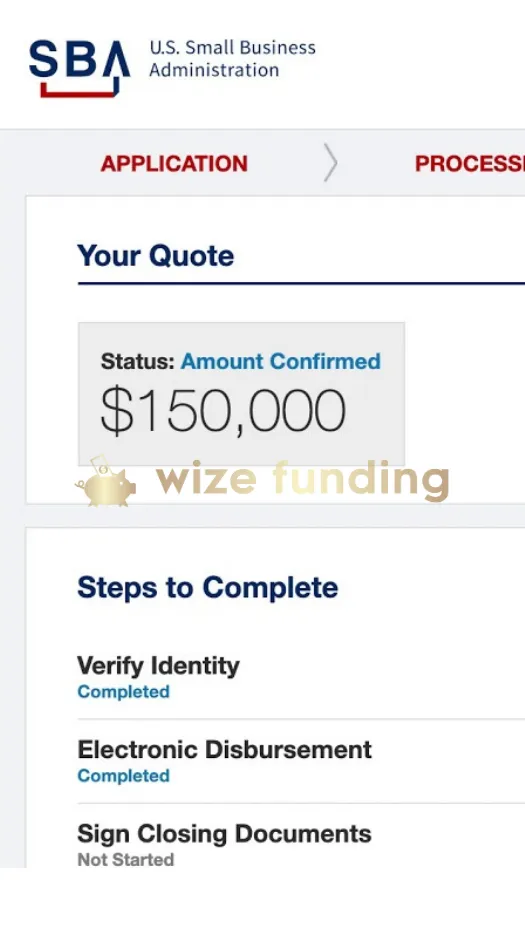This screenshot has height=934, width=525.
Task: Open the Sign Closing Documents step
Action: click(x=225, y=834)
